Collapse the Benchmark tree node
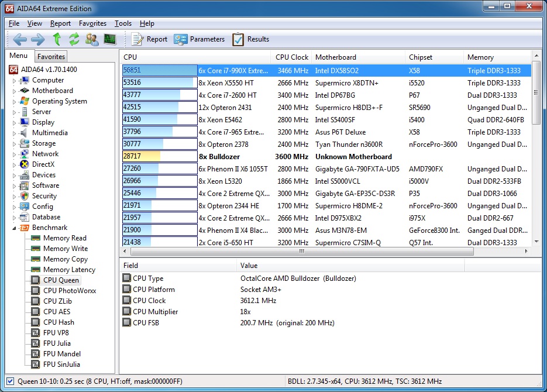The height and width of the screenshot is (392, 547). [x=14, y=228]
